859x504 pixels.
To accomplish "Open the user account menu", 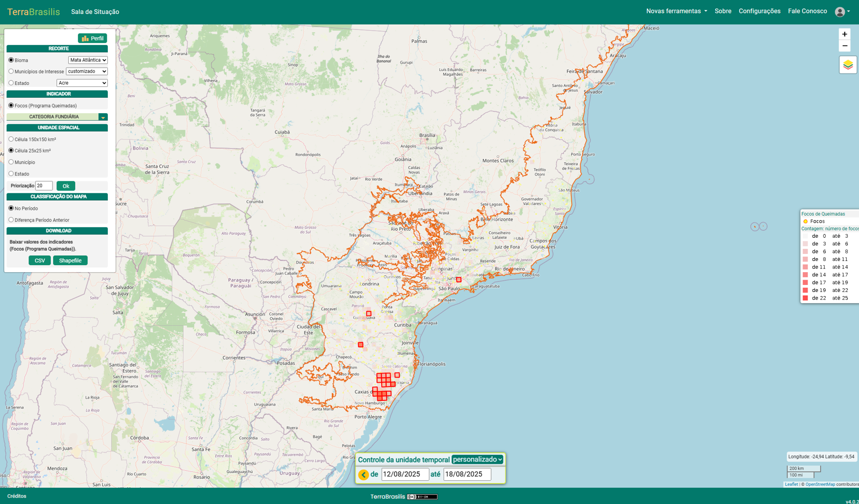I will click(842, 12).
